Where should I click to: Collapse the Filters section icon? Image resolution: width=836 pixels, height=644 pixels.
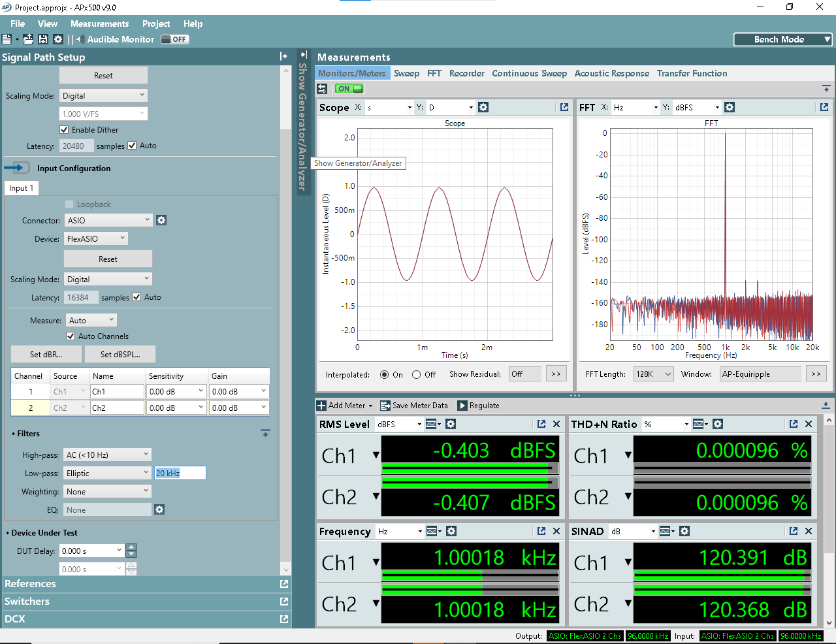(x=265, y=433)
